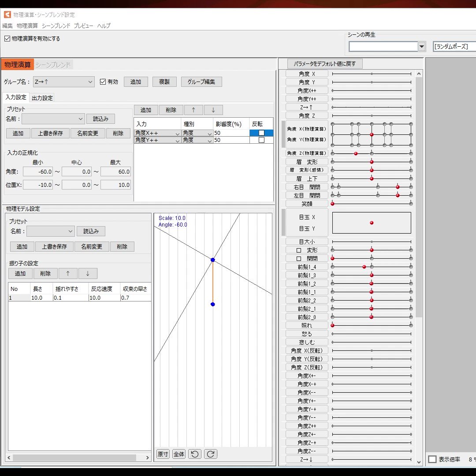Open the 物理演算 menu
Screen dimensions: 476x476
(27, 26)
